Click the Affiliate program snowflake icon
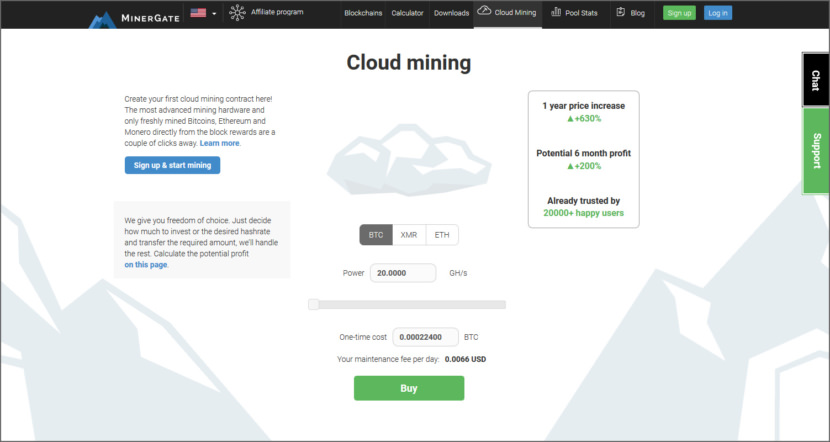This screenshot has height=442, width=830. 237,13
